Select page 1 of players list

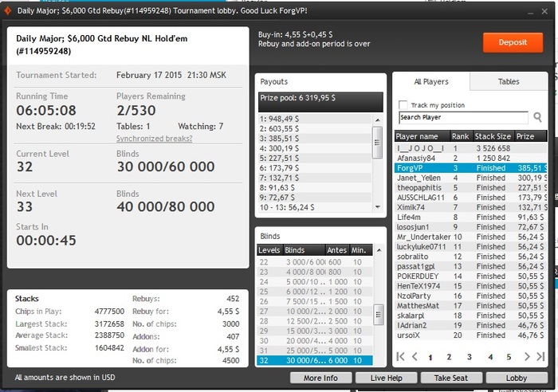pos(430,357)
